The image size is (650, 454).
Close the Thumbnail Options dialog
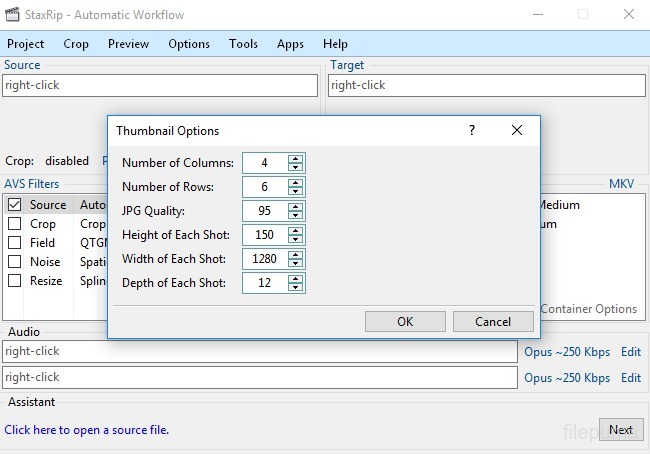517,131
